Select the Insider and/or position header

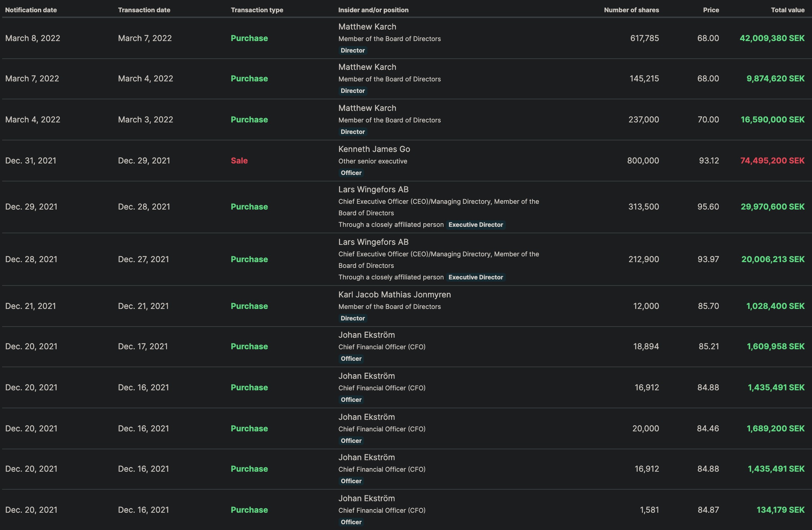pos(373,10)
